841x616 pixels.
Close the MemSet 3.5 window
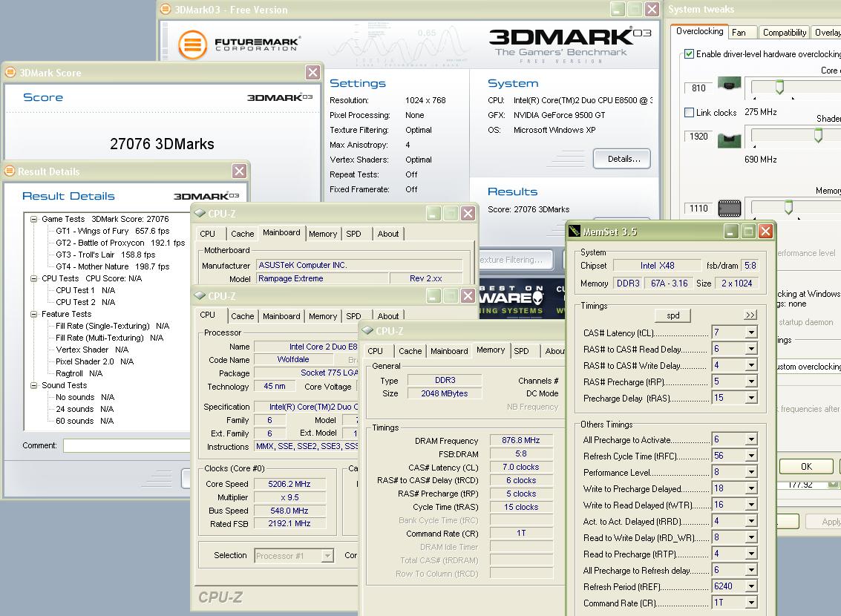tap(765, 231)
